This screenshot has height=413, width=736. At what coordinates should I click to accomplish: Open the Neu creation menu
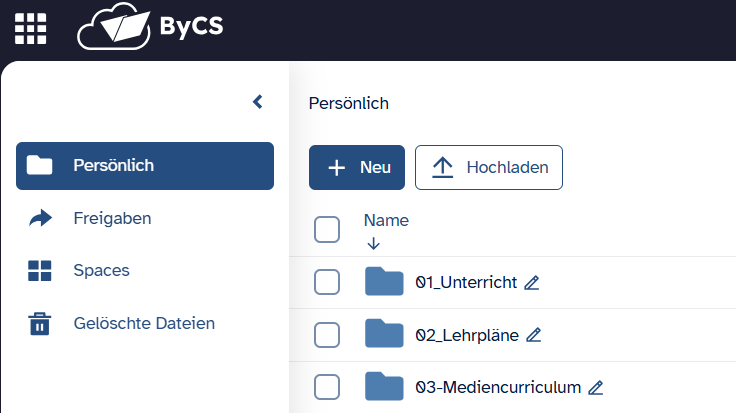click(x=357, y=167)
